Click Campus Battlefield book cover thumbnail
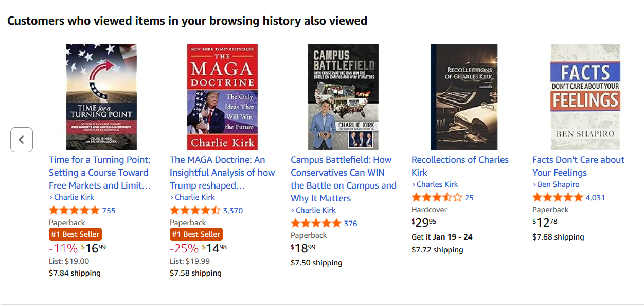The image size is (644, 306). (343, 97)
